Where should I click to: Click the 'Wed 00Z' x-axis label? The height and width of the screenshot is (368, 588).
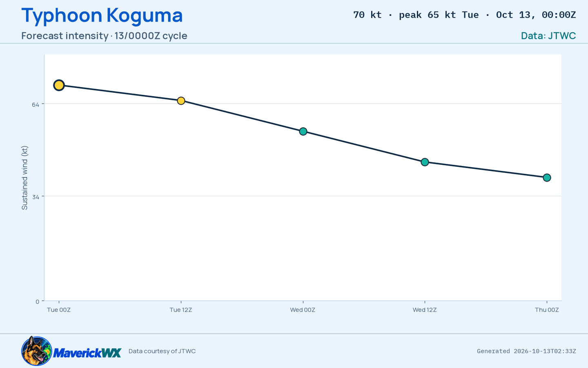pos(303,310)
